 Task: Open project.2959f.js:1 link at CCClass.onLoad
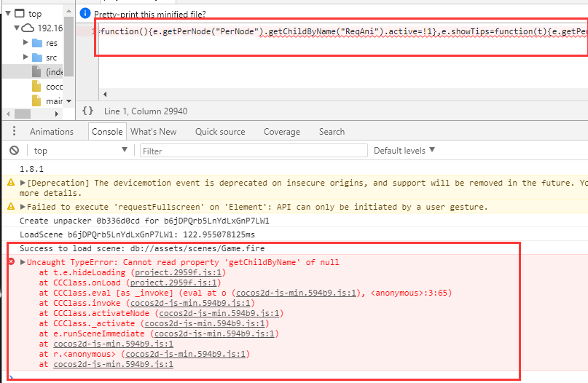coord(173,283)
